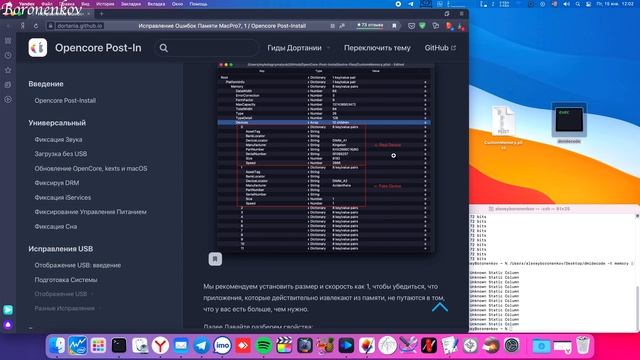
Task: Open the GitHub link in site header
Action: pos(440,48)
